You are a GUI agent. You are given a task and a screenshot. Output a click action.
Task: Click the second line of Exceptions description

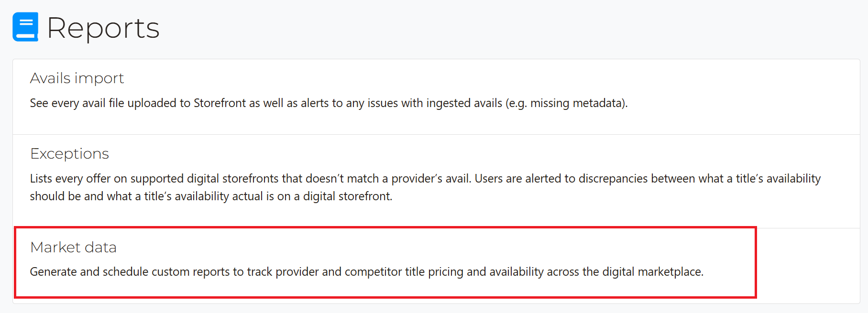pyautogui.click(x=211, y=196)
